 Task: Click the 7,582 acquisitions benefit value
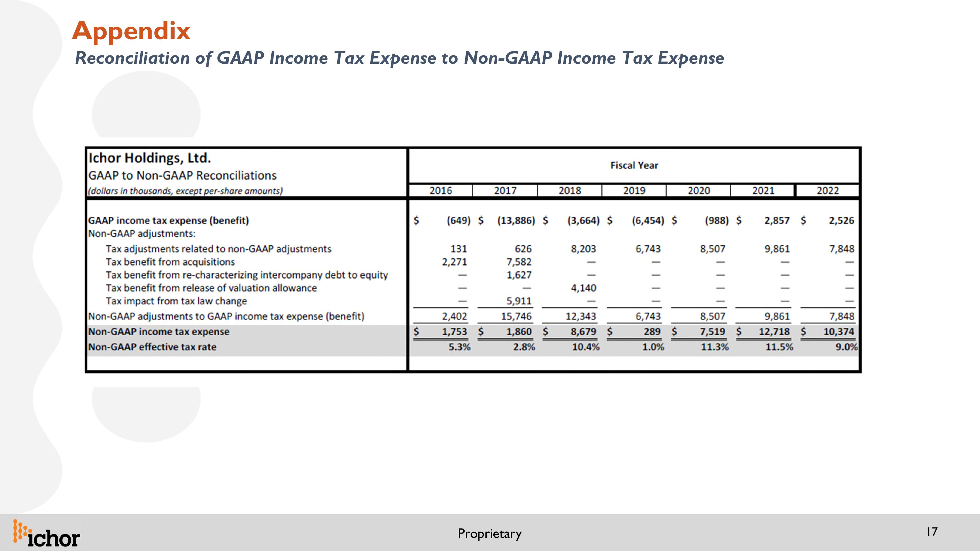519,262
